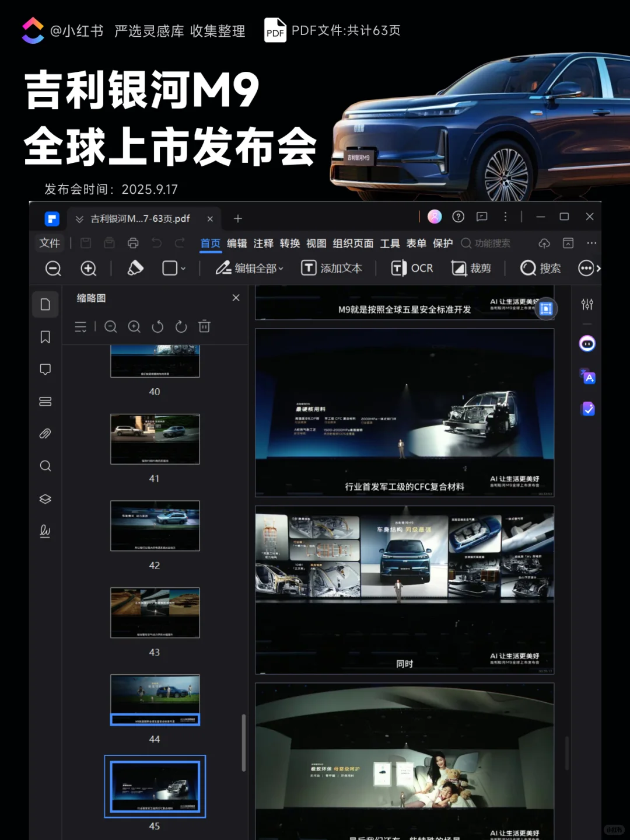Screen dimensions: 630x840
Task: Switch to the 注释 ribbon tab
Action: pyautogui.click(x=263, y=243)
